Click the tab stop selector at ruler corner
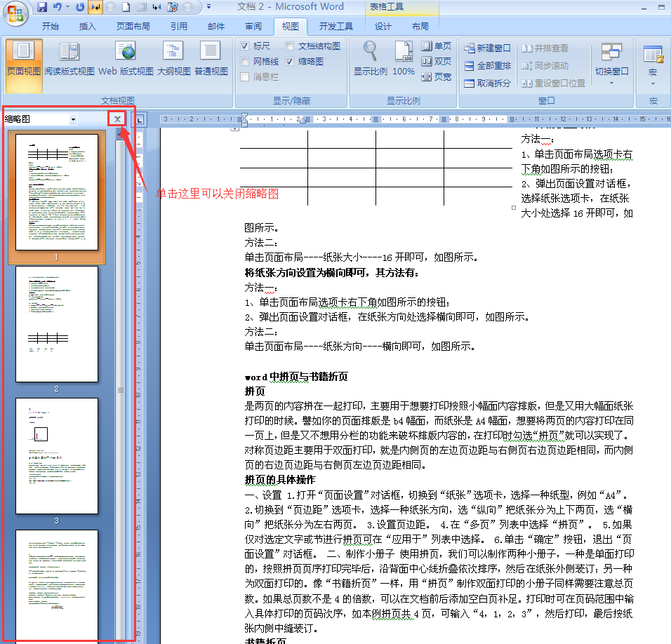Viewport: 671px width, 644px height. click(x=140, y=120)
